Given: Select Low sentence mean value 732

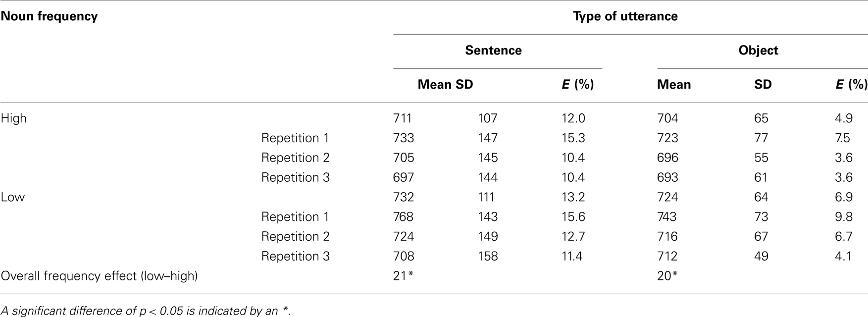Looking at the screenshot, I should 403,197.
